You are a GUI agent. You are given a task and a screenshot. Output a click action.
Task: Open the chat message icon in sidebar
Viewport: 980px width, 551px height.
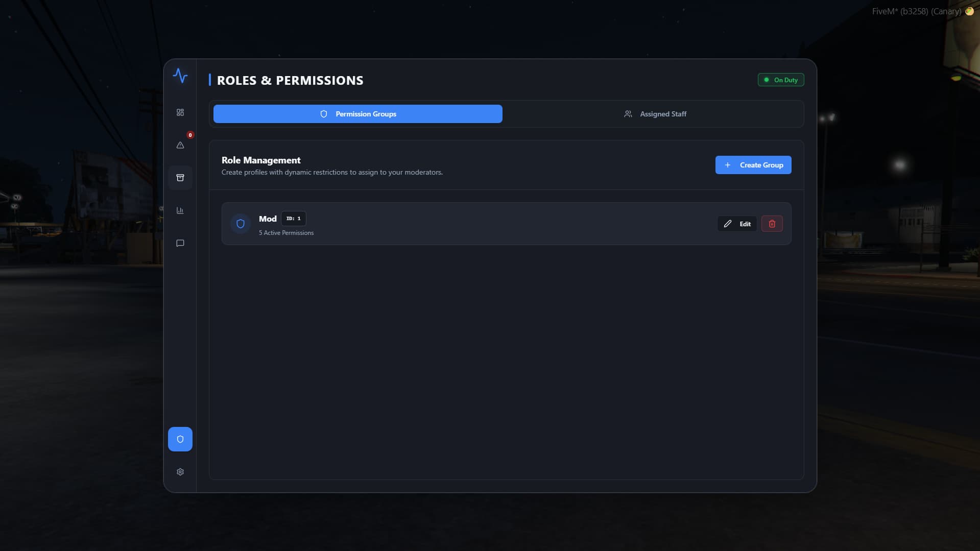(x=180, y=243)
